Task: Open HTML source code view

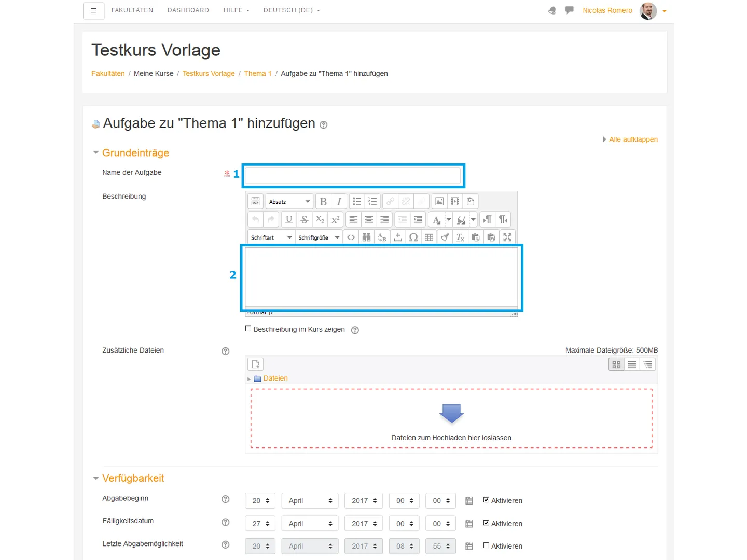Action: (x=351, y=237)
